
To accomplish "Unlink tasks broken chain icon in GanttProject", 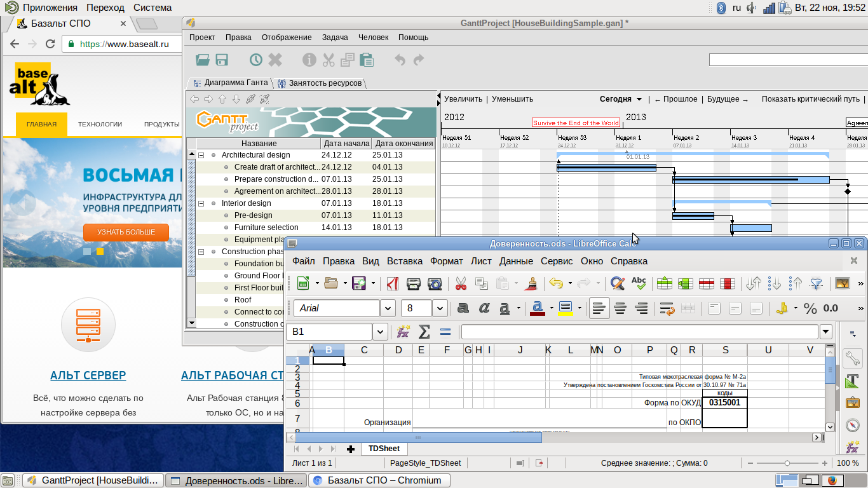I will coord(265,99).
